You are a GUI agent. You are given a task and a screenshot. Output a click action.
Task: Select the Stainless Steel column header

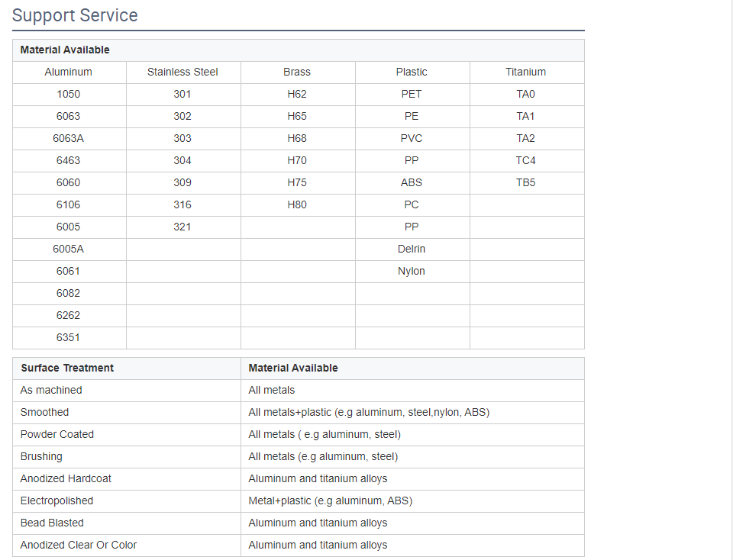coord(183,72)
